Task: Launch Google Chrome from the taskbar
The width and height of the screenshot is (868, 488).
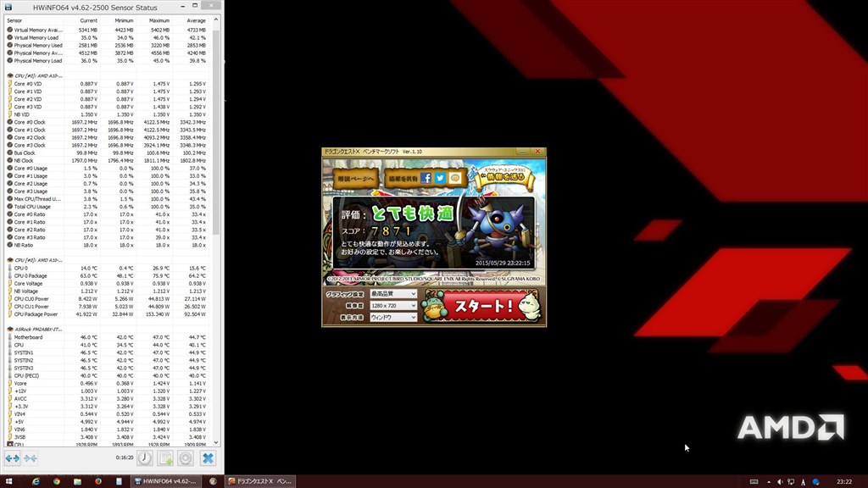Action: click(x=57, y=481)
